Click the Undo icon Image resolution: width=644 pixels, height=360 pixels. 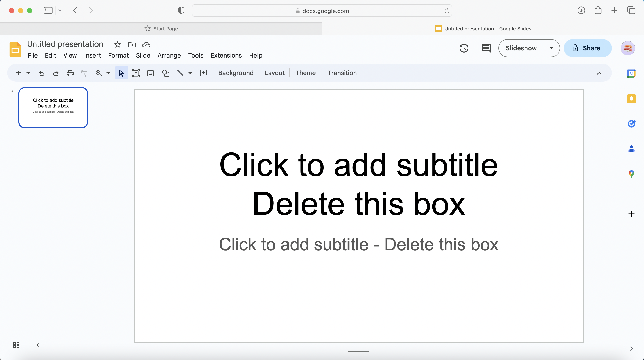pyautogui.click(x=42, y=73)
